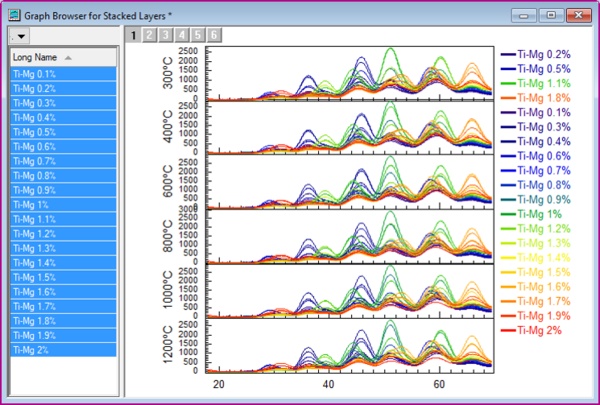Viewport: 600px width, 405px height.
Task: Click the Ti-Mg 0.9% legend entry
Action: click(x=536, y=200)
